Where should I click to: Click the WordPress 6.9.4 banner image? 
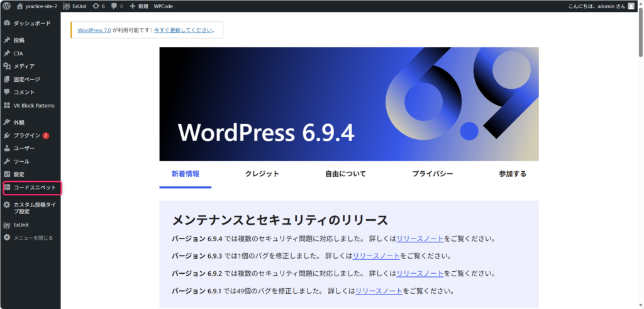point(349,104)
